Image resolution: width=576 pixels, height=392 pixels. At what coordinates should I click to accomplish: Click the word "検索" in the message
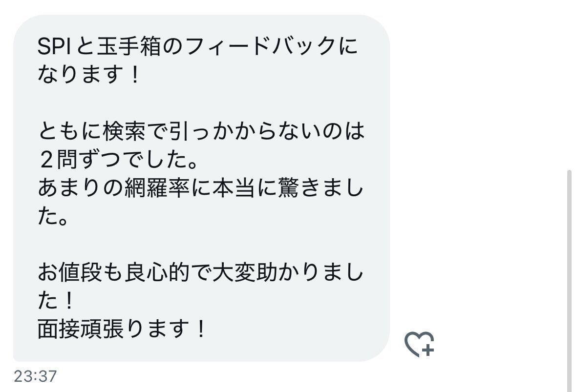coord(124,131)
